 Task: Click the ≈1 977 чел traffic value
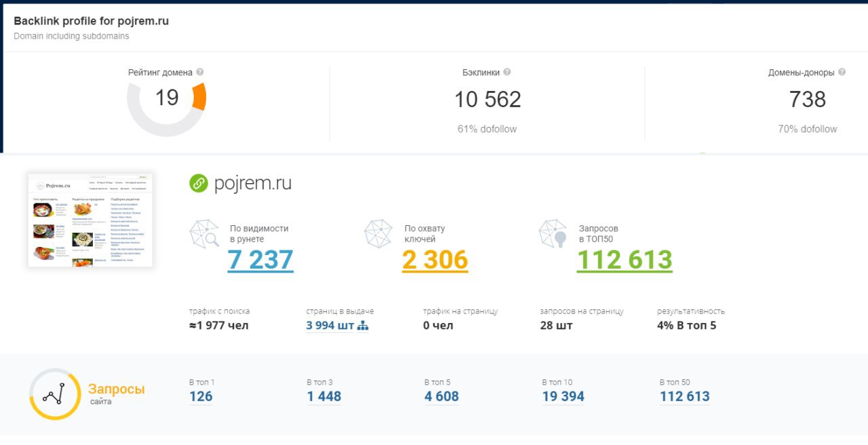[x=219, y=326]
